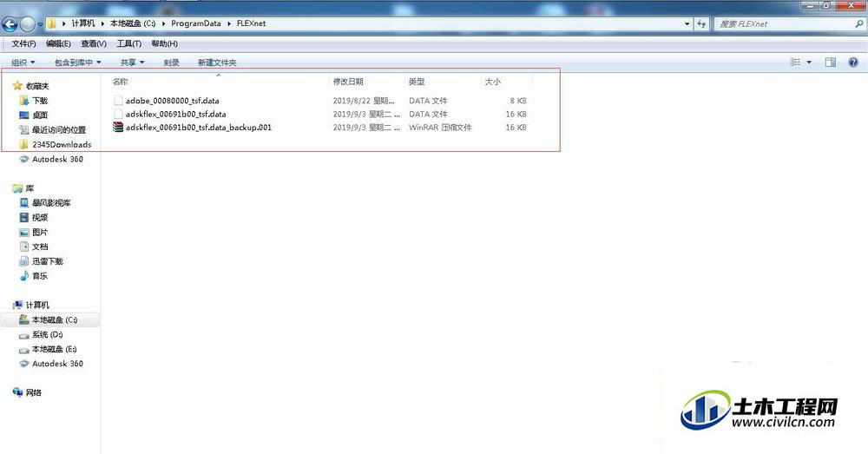Click the folder icon in address bar

point(52,23)
